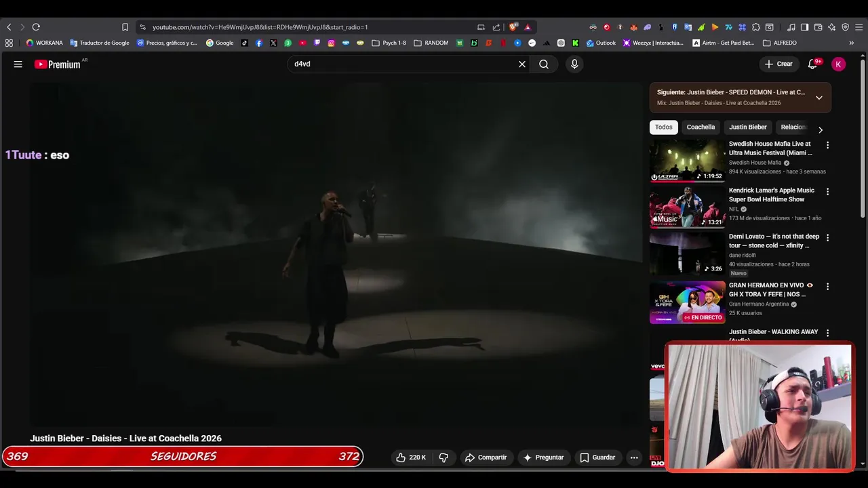
Task: Save video with Guardar button
Action: click(x=598, y=457)
